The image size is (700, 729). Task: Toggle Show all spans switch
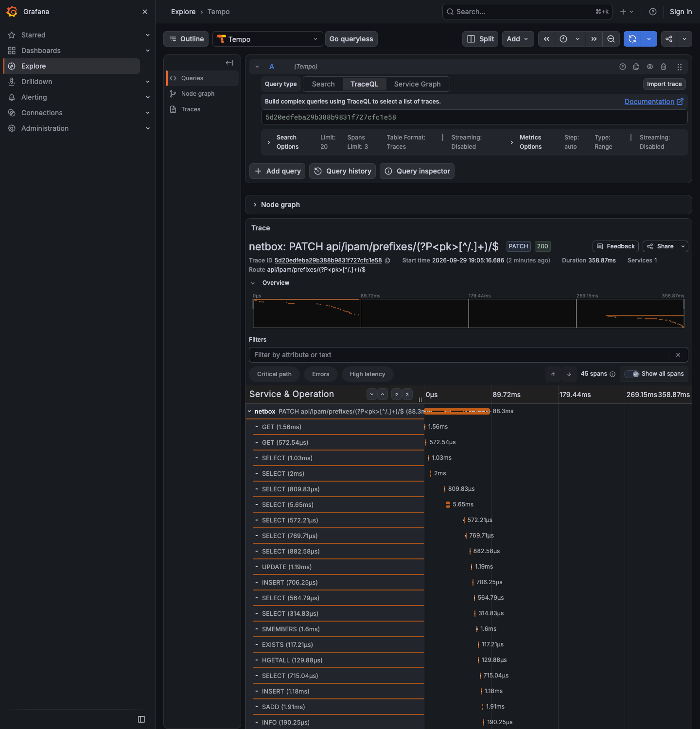632,374
